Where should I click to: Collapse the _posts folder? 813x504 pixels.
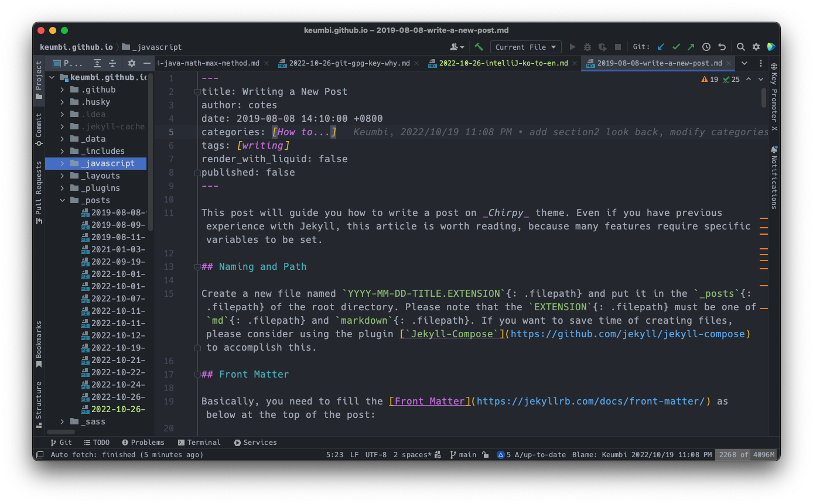click(x=62, y=200)
